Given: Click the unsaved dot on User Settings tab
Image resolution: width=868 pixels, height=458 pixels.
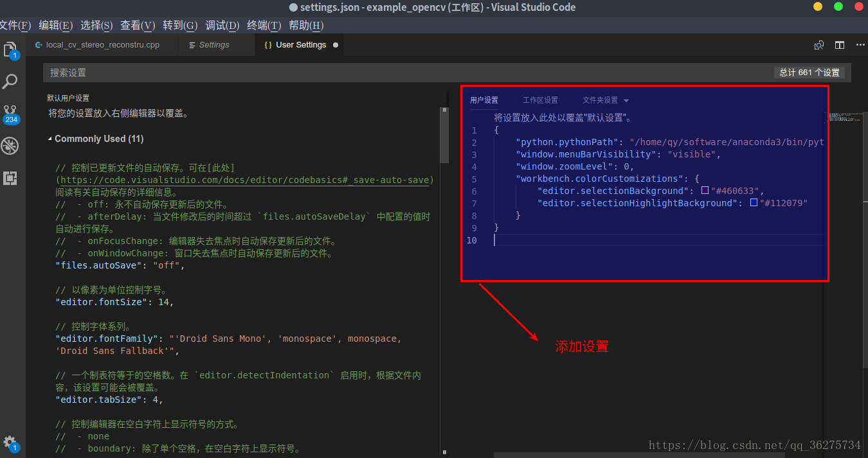Looking at the screenshot, I should click(x=336, y=45).
